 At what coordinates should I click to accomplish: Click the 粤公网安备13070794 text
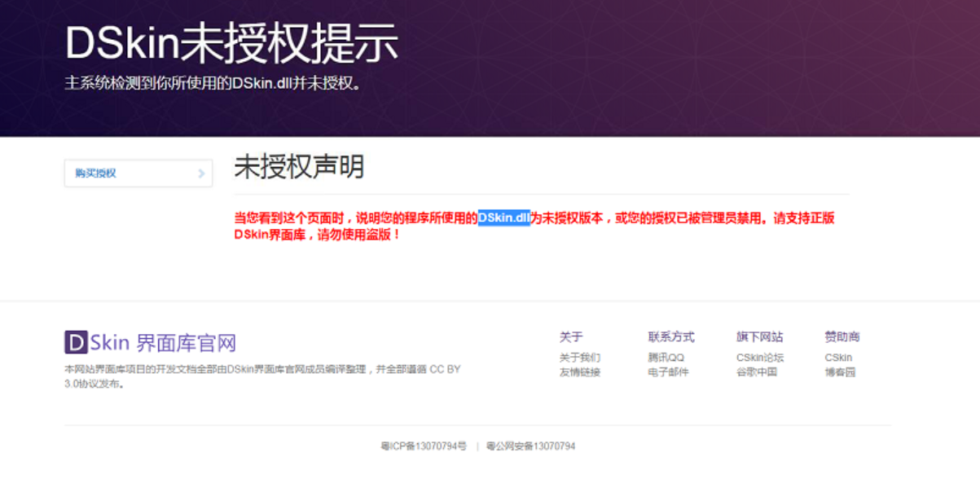(x=531, y=446)
